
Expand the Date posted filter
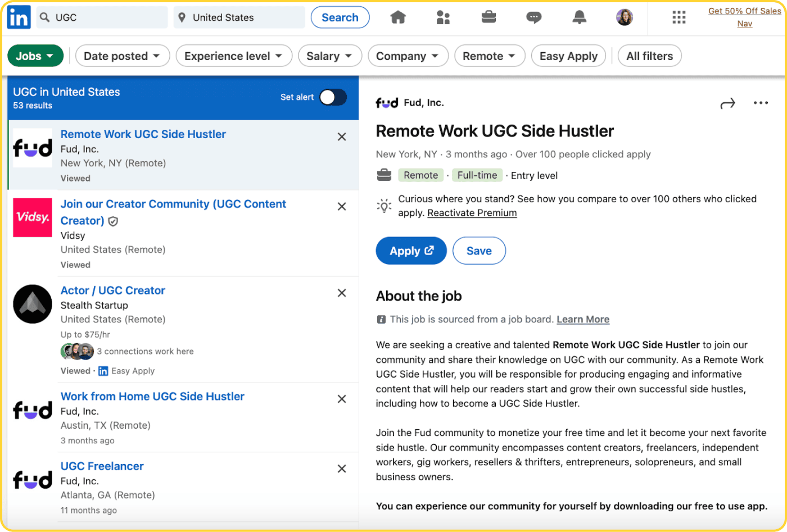[x=123, y=56]
